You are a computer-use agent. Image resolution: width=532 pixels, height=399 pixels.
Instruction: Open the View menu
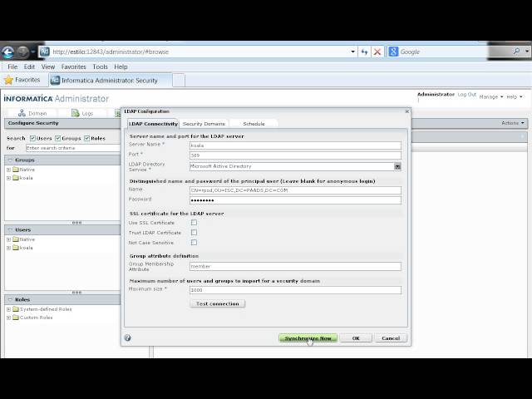coord(48,66)
